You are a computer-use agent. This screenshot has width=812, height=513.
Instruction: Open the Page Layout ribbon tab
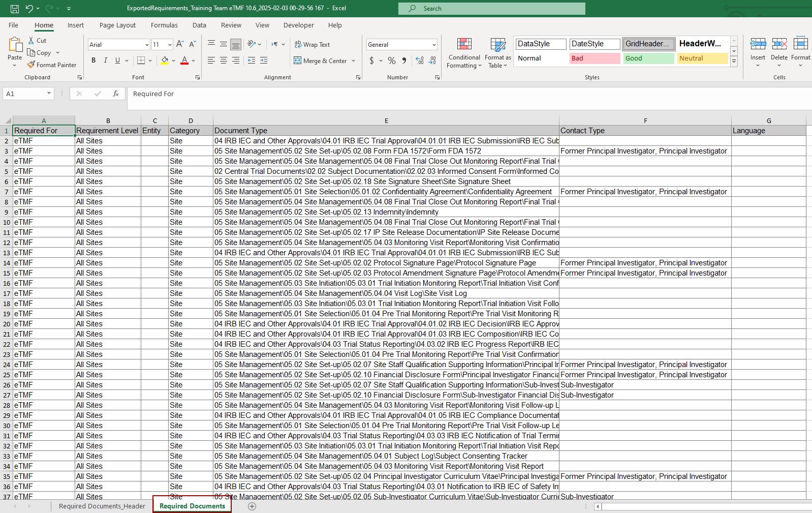click(117, 25)
